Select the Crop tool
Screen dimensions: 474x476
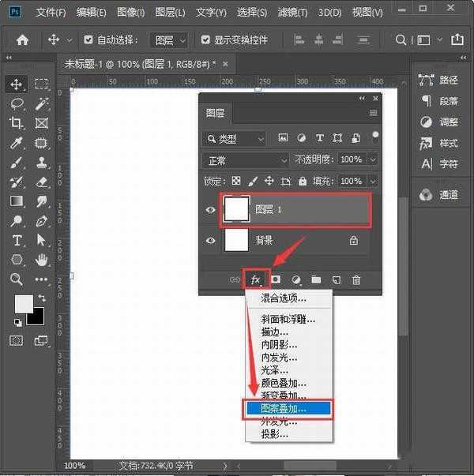click(16, 123)
